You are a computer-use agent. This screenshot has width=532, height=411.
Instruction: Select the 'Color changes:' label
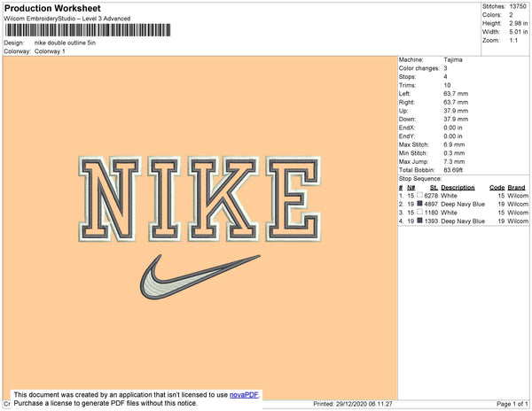[x=419, y=68]
